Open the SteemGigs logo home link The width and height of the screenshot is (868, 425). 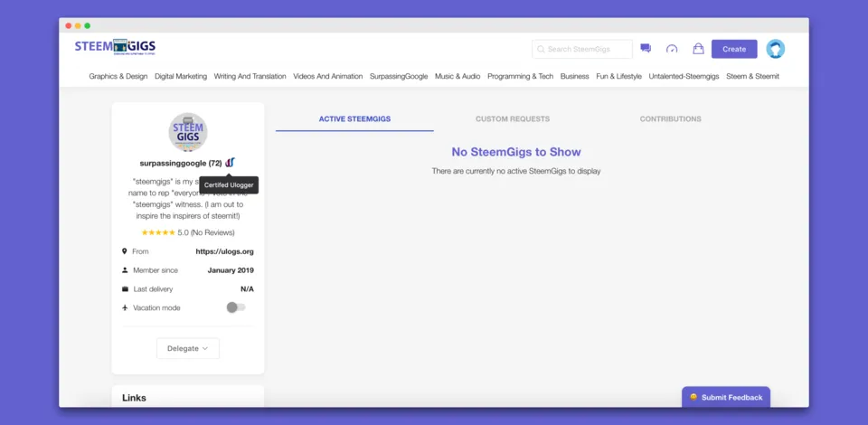click(115, 47)
